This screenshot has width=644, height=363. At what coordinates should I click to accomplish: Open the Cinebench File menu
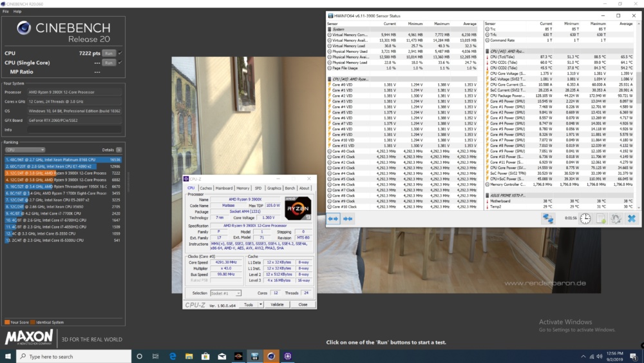click(5, 12)
